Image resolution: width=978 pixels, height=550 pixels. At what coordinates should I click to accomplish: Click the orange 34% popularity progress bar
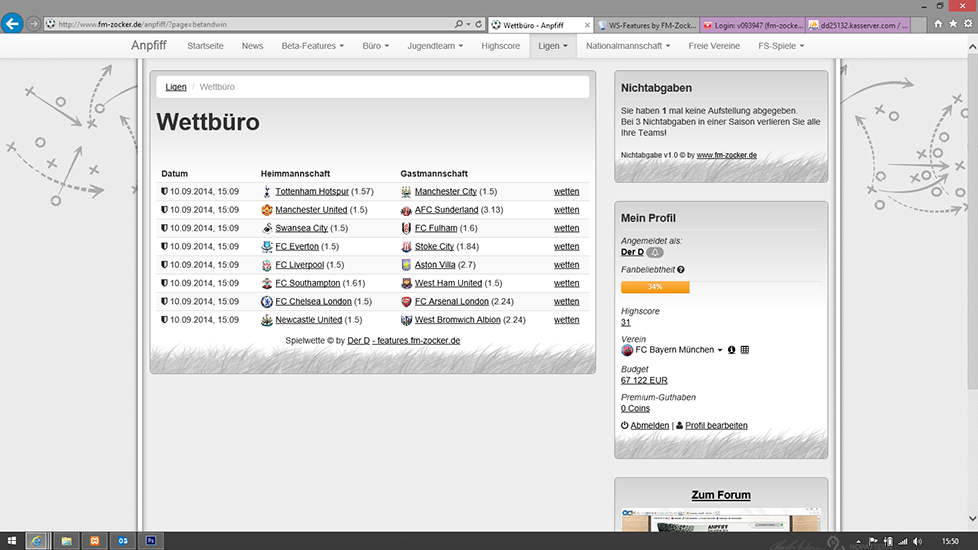click(x=655, y=288)
